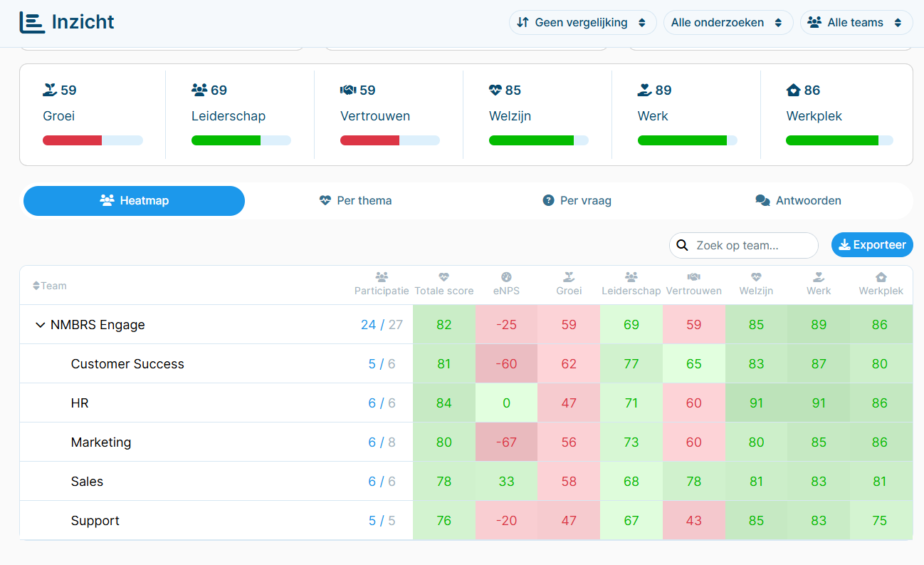
Task: Open the Antwoorden tab
Action: point(798,201)
